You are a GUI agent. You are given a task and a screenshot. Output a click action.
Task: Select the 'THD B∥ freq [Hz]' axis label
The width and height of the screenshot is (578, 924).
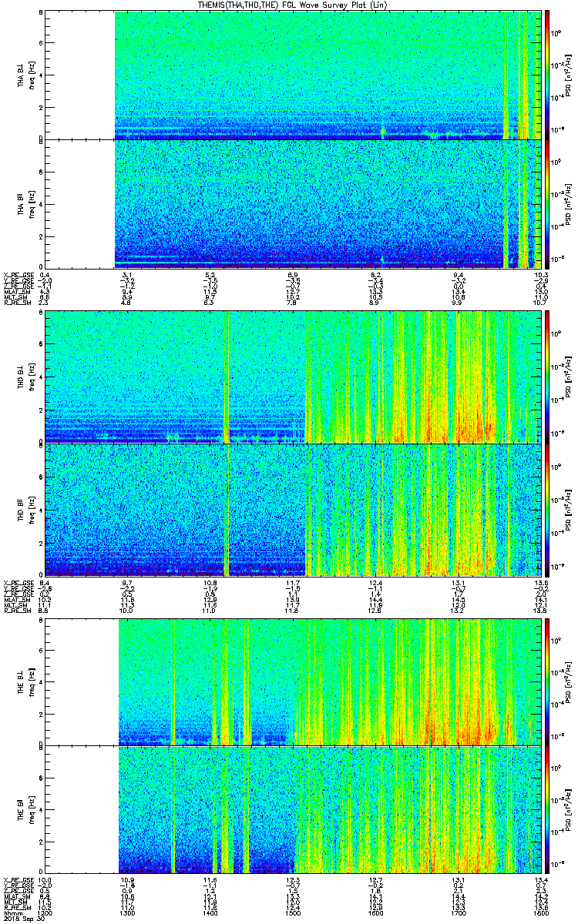[x=26, y=509]
